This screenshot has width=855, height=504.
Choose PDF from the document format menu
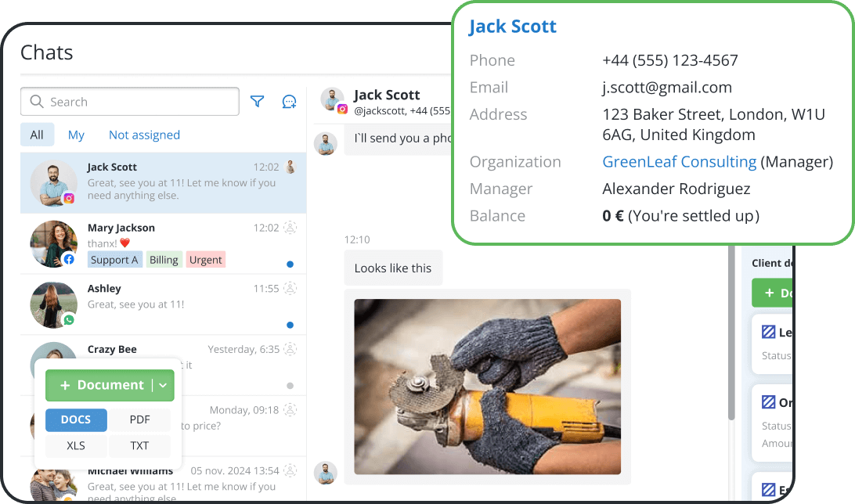tap(139, 420)
